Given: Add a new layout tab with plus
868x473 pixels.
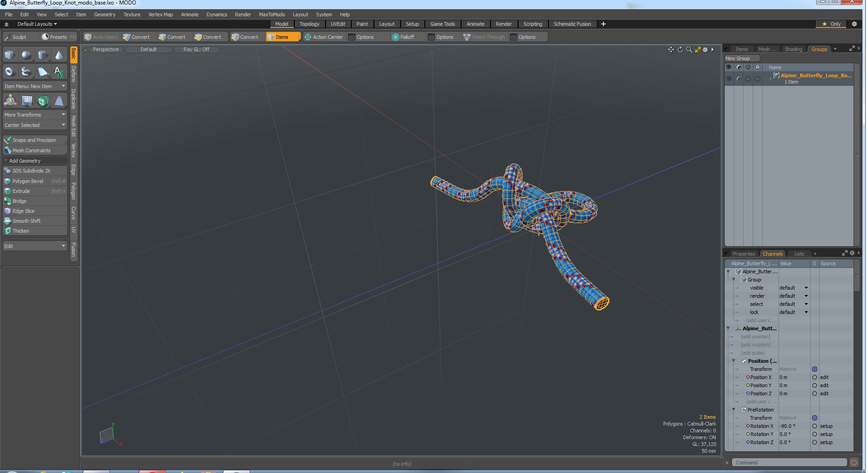Looking at the screenshot, I should (x=603, y=24).
